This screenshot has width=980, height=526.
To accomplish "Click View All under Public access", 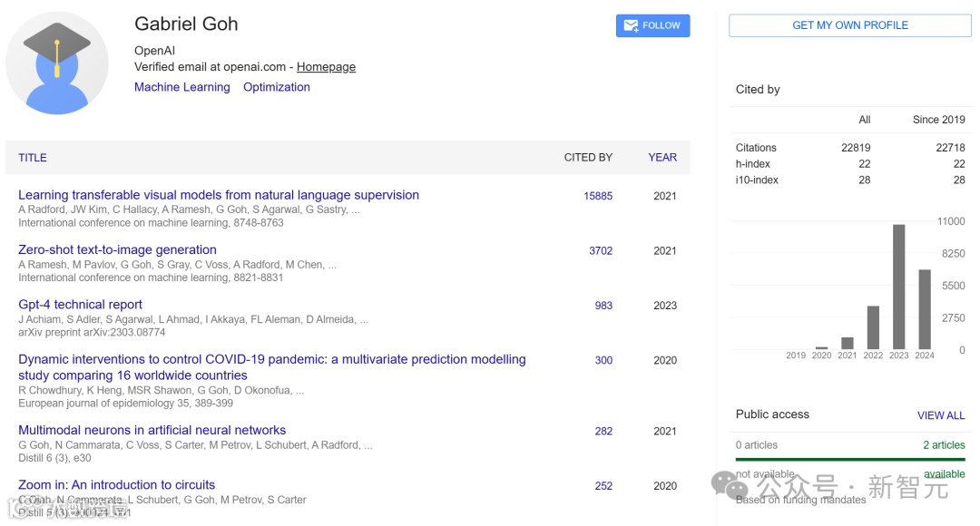I will coord(941,415).
